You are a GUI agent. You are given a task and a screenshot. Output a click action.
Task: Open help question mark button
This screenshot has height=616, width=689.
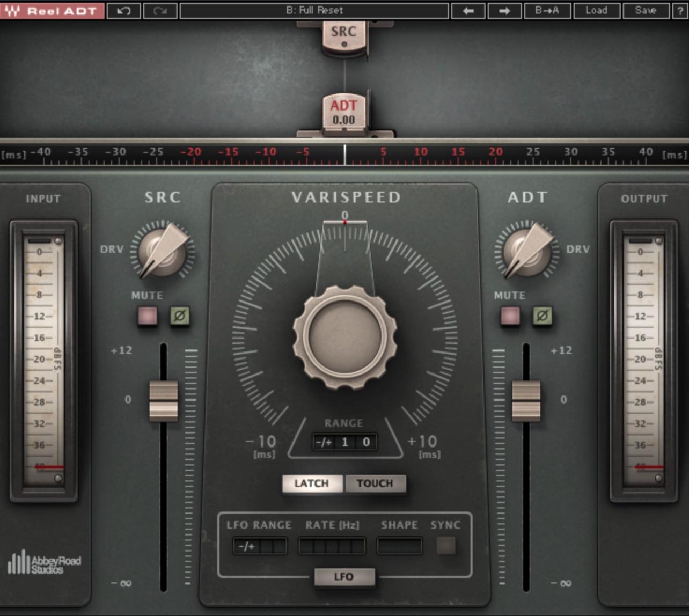[680, 11]
